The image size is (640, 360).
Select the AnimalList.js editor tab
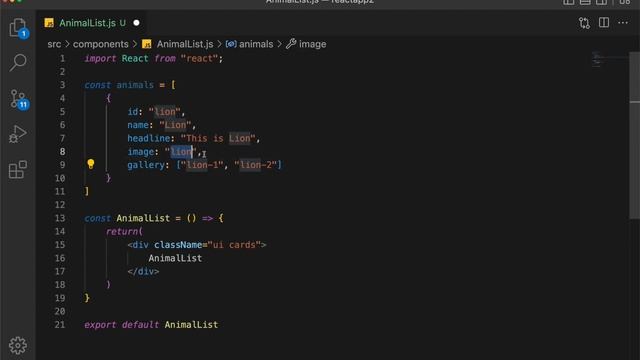(x=92, y=23)
